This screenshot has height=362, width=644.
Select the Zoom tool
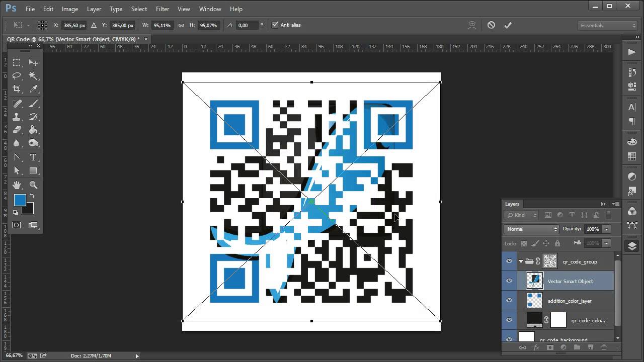click(x=33, y=185)
